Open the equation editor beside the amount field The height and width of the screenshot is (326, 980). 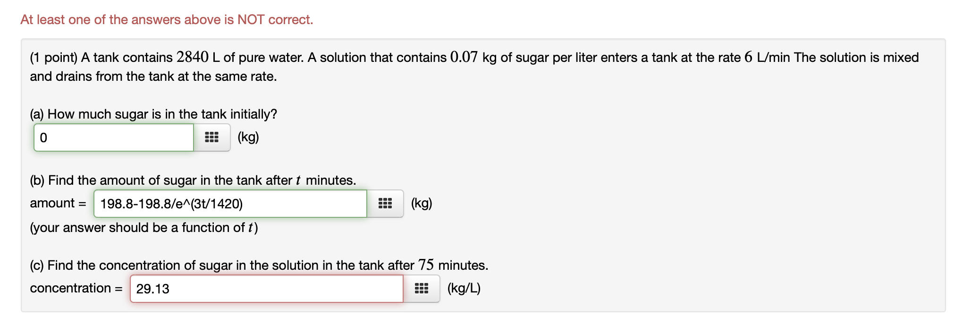pyautogui.click(x=385, y=203)
